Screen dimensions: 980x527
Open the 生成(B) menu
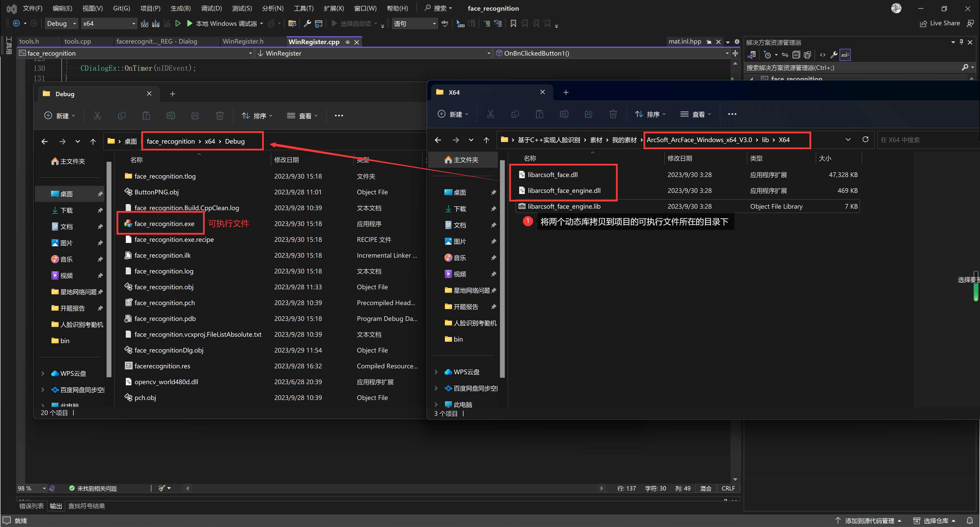pos(180,8)
